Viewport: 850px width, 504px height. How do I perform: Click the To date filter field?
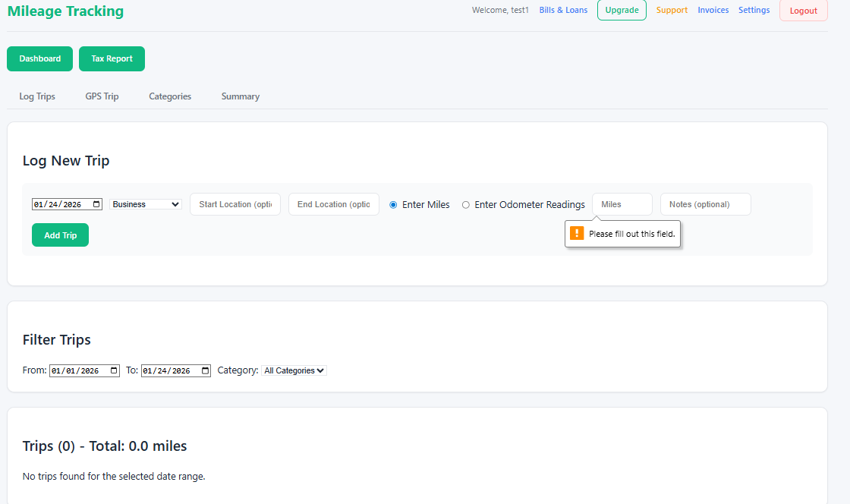pyautogui.click(x=175, y=370)
